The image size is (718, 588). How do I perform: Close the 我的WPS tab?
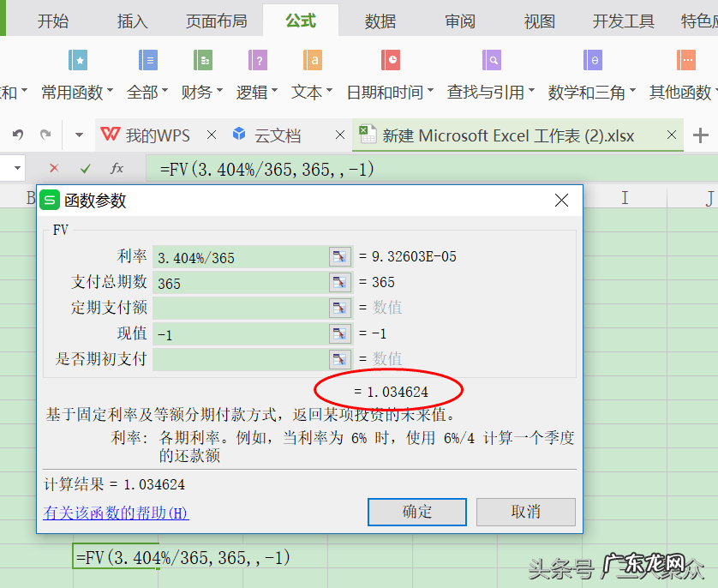[x=212, y=135]
